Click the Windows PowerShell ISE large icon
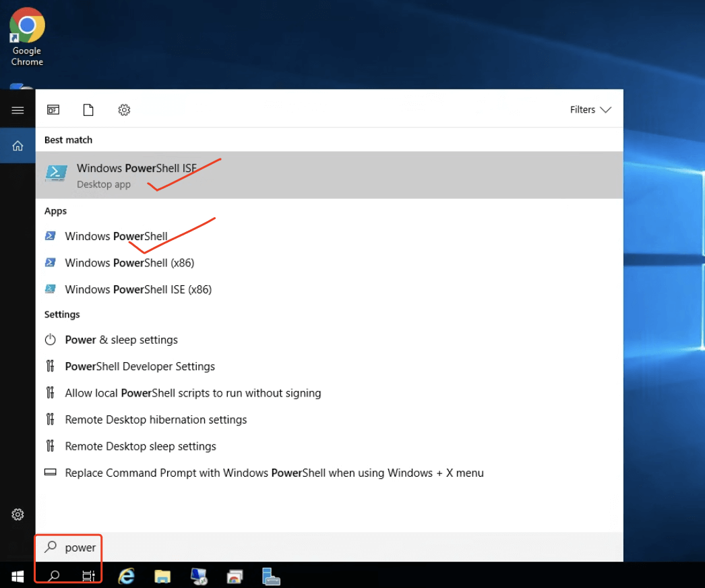 [x=56, y=173]
